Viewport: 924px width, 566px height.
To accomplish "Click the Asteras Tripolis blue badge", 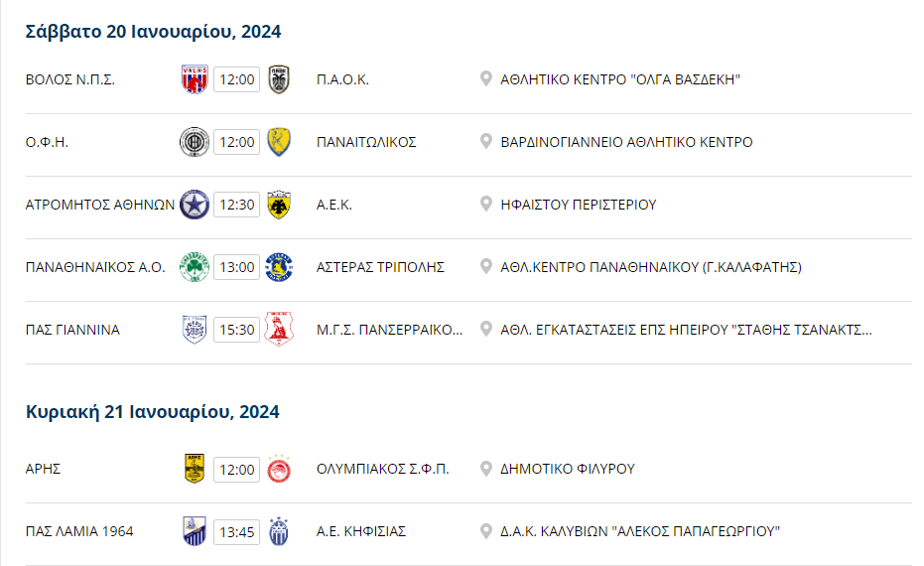I will pos(279,267).
